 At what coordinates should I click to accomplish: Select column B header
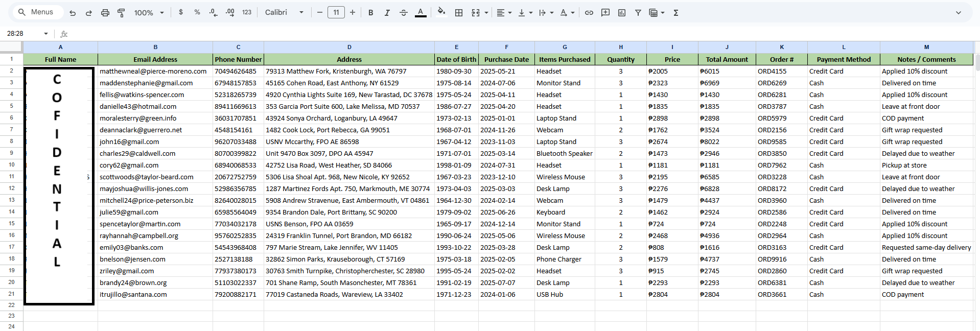coord(155,47)
